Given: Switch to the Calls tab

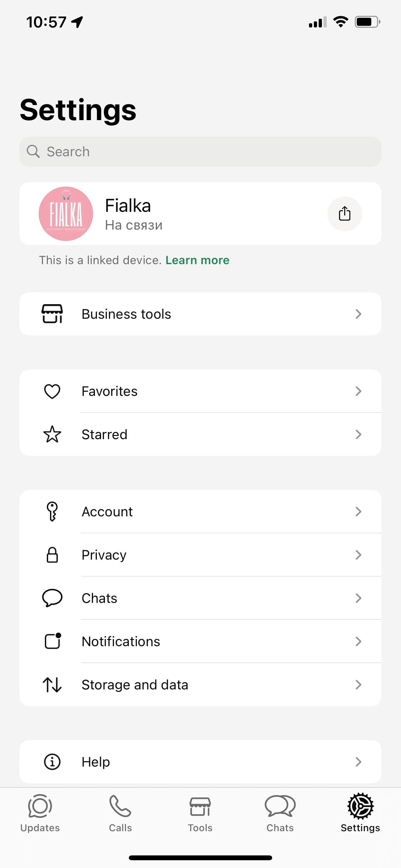Looking at the screenshot, I should tap(120, 813).
